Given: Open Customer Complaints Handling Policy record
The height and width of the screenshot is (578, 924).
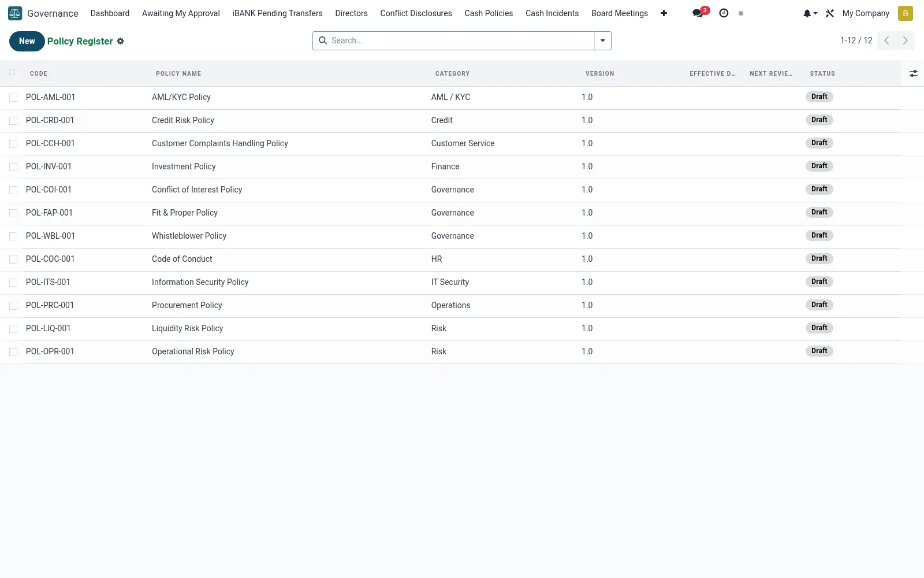Looking at the screenshot, I should (x=220, y=143).
